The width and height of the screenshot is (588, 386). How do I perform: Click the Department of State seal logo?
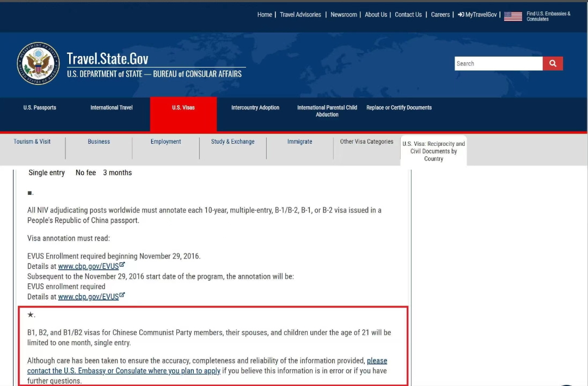[x=38, y=64]
